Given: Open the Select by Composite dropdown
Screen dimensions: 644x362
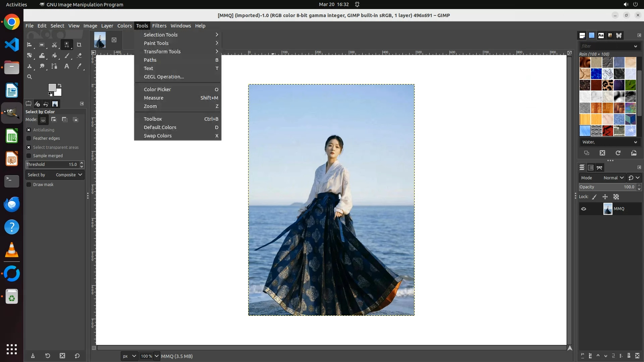Looking at the screenshot, I should pyautogui.click(x=55, y=175).
